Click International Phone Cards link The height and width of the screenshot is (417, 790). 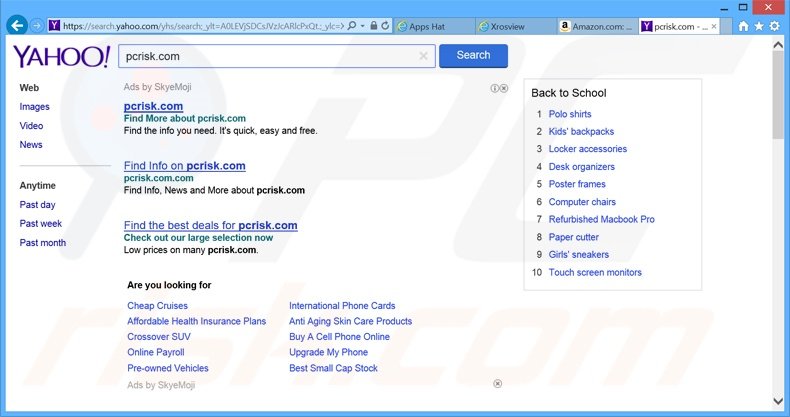(x=342, y=306)
